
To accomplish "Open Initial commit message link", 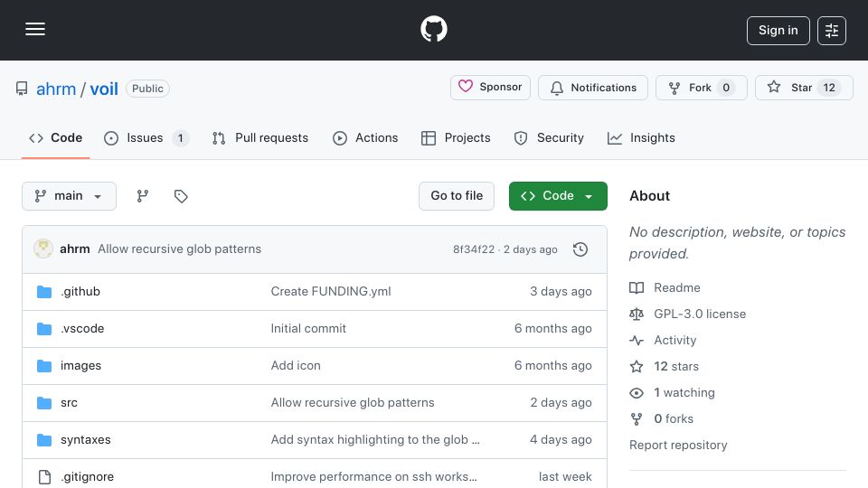I will [308, 329].
